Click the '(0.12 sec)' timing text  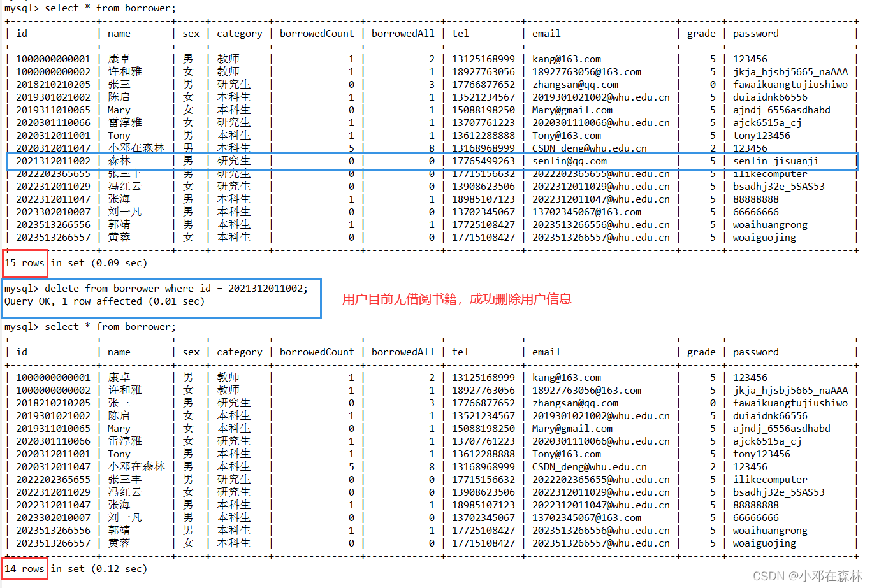[x=119, y=569]
